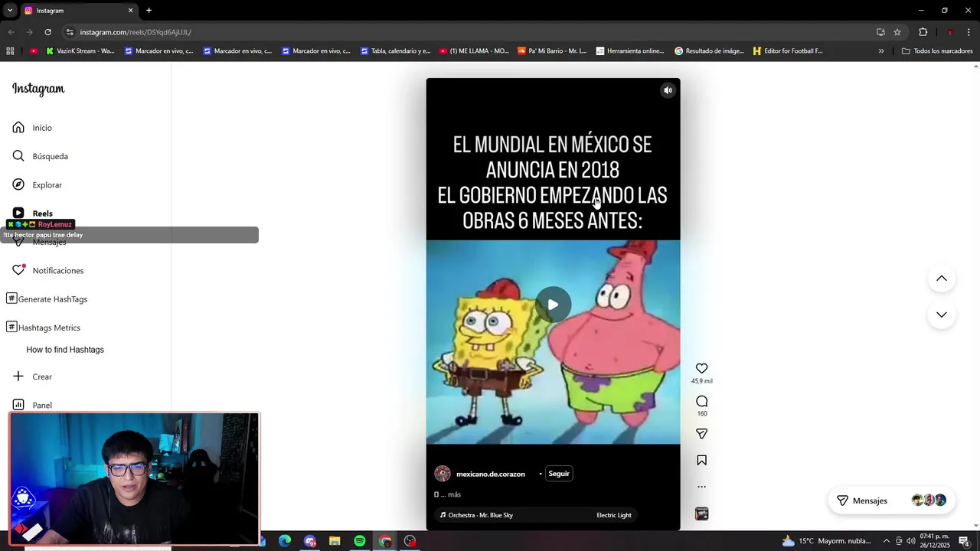Reload the page in Chrome
980x551 pixels.
[47, 32]
